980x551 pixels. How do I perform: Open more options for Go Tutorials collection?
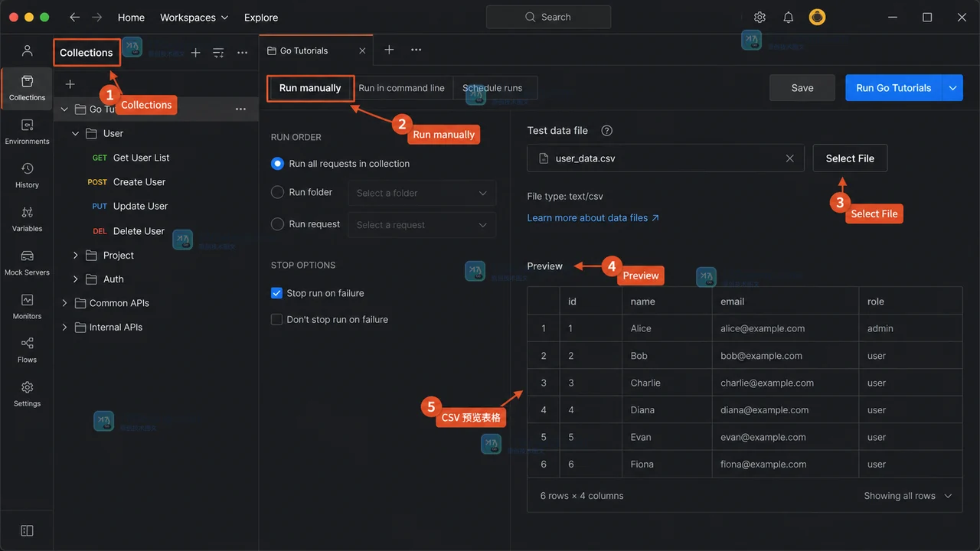click(x=240, y=109)
